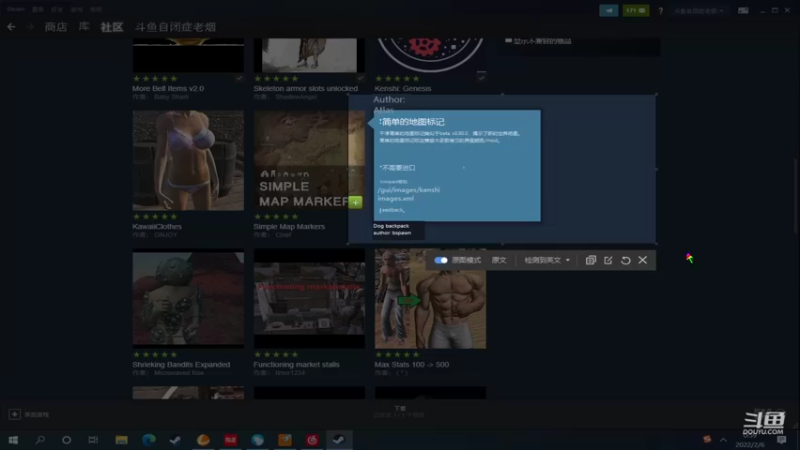The image size is (800, 450).
Task: Open the notification center icon
Action: [x=782, y=440]
